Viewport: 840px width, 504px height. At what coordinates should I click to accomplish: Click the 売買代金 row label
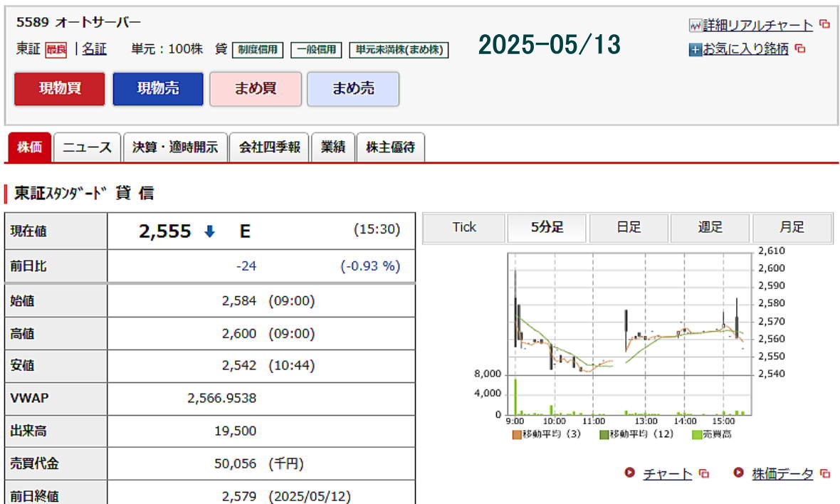pyautogui.click(x=34, y=463)
